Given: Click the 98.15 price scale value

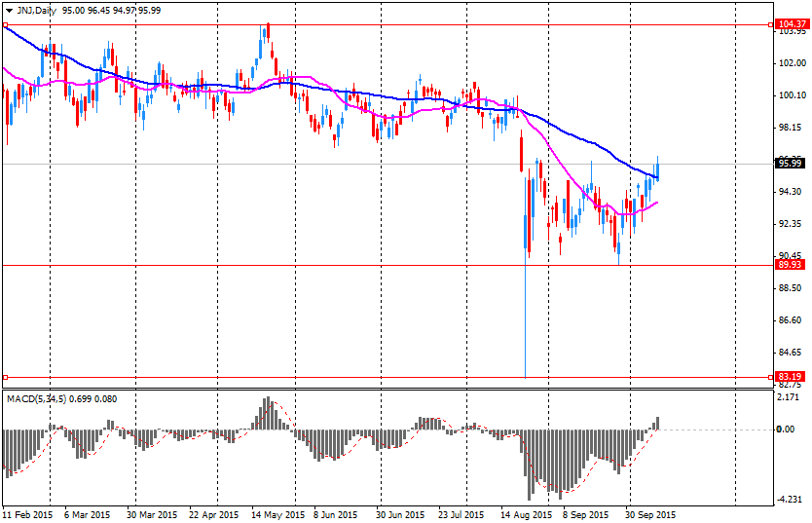Looking at the screenshot, I should [792, 128].
